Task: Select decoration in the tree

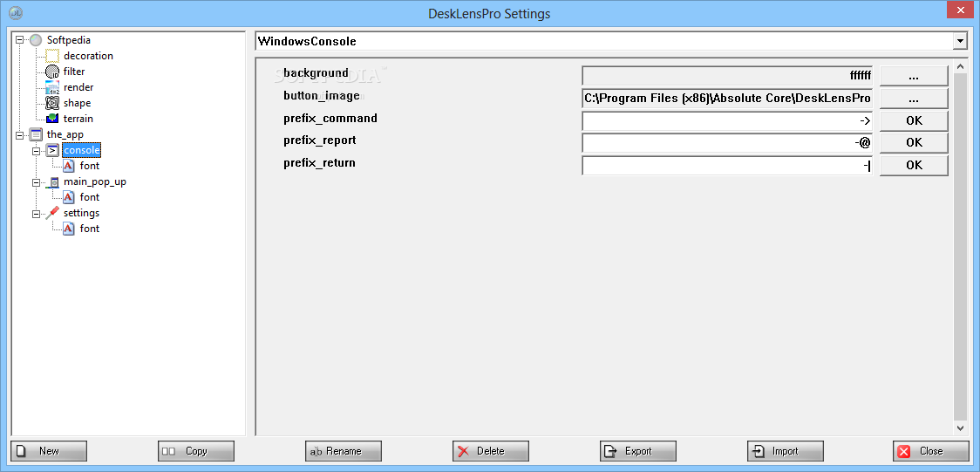Action: [88, 56]
